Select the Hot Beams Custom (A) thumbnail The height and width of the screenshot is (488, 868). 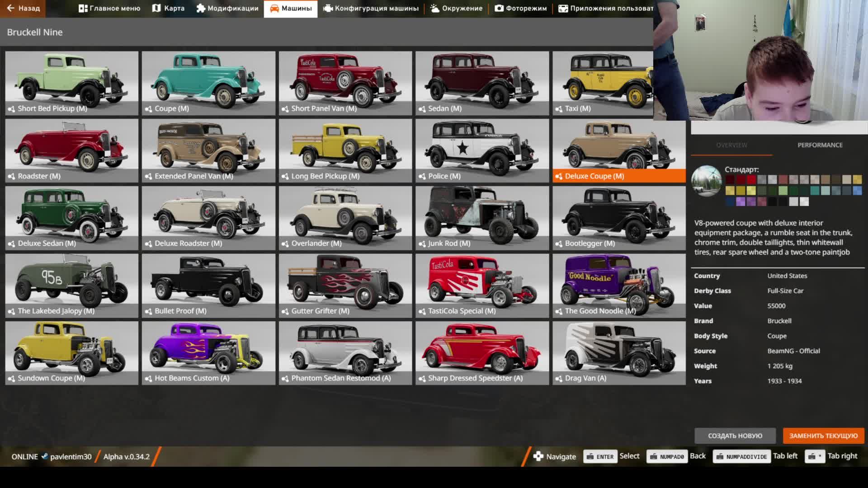point(208,353)
